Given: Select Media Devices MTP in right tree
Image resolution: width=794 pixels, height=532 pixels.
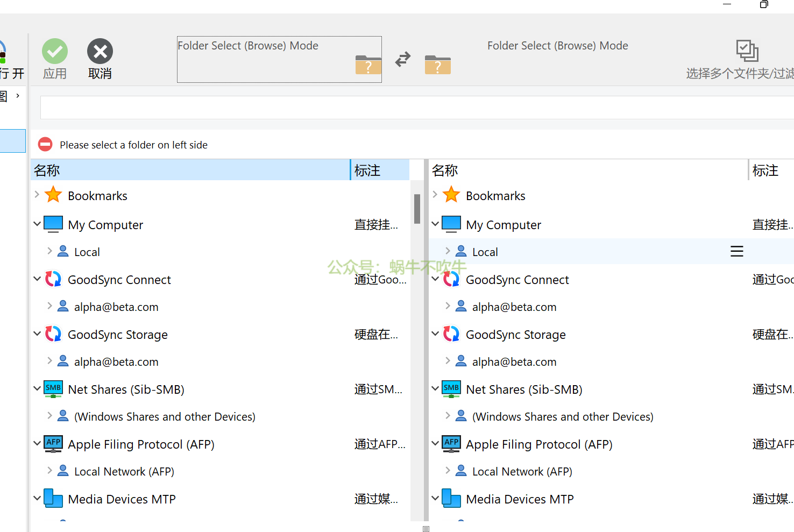Looking at the screenshot, I should click(x=519, y=499).
